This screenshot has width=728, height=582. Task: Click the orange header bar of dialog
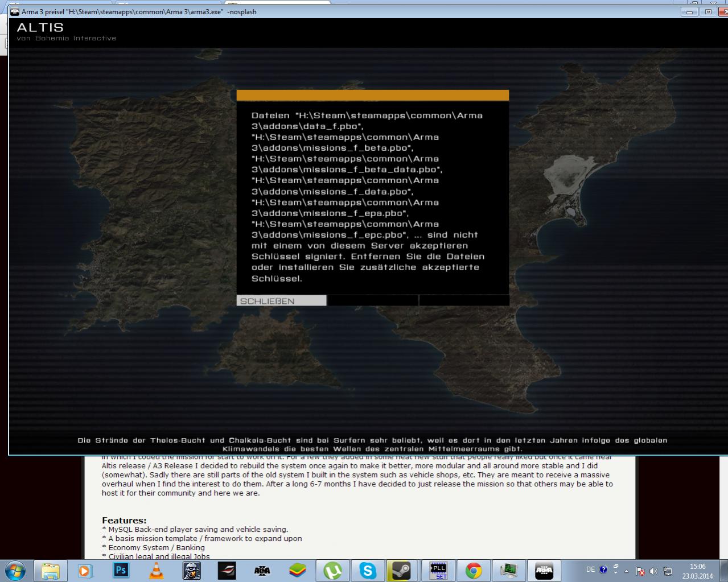[x=373, y=95]
